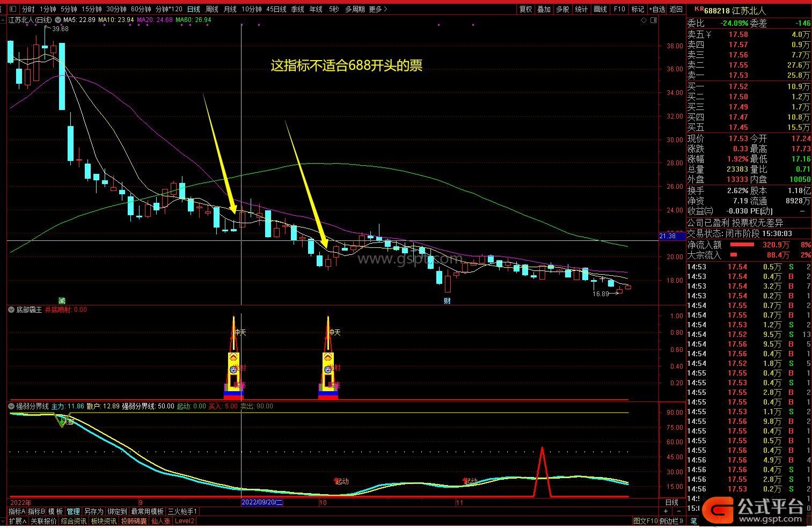Open the 底部霸王 indicator dropdown arrow
The width and height of the screenshot is (812, 528).
tap(11, 310)
